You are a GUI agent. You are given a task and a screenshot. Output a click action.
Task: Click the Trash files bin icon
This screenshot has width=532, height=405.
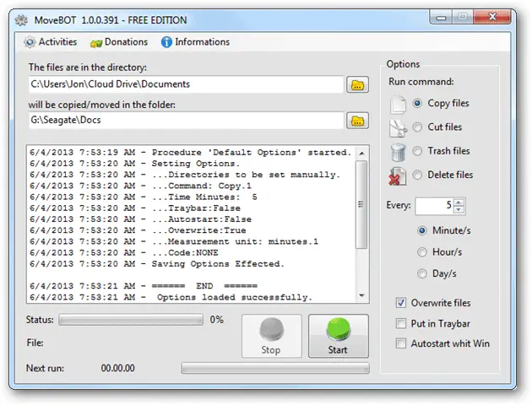(398, 152)
